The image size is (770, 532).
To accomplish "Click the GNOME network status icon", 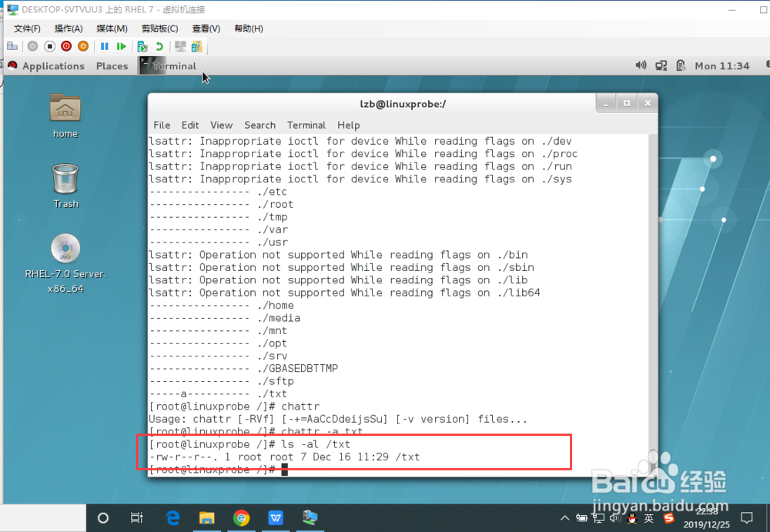I will (661, 65).
